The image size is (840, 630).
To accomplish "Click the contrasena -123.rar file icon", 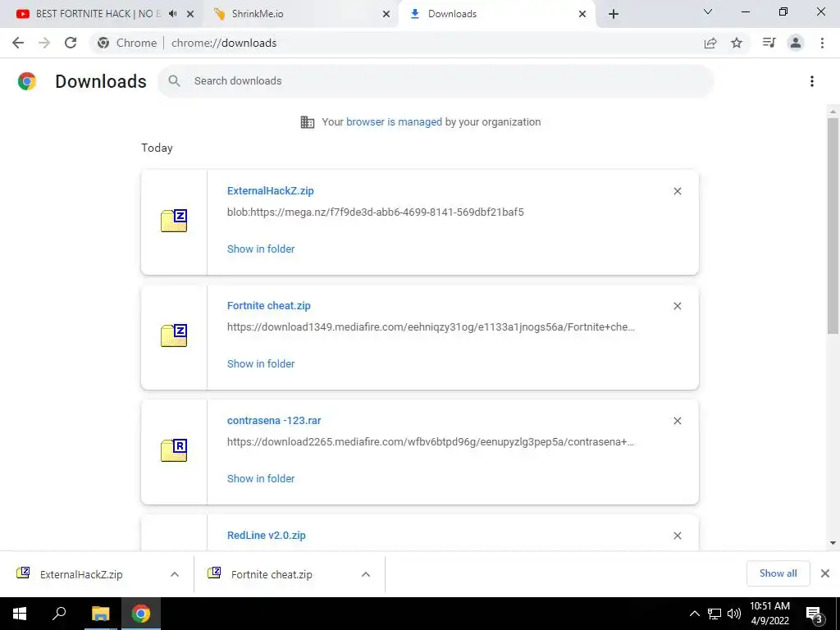I will pyautogui.click(x=174, y=450).
